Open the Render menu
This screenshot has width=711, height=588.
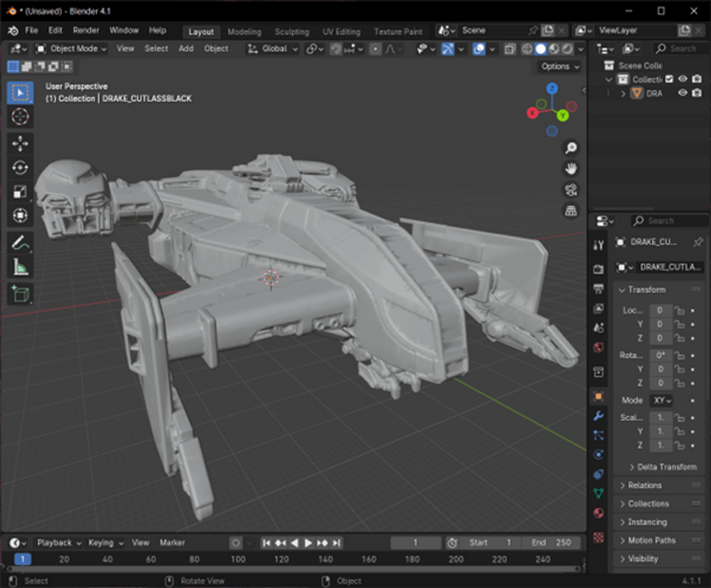click(86, 30)
